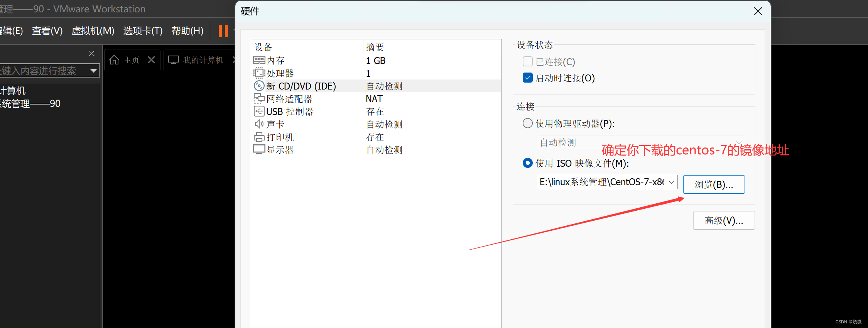
Task: Select 使用物理驱动器(P) radio button
Action: [527, 123]
